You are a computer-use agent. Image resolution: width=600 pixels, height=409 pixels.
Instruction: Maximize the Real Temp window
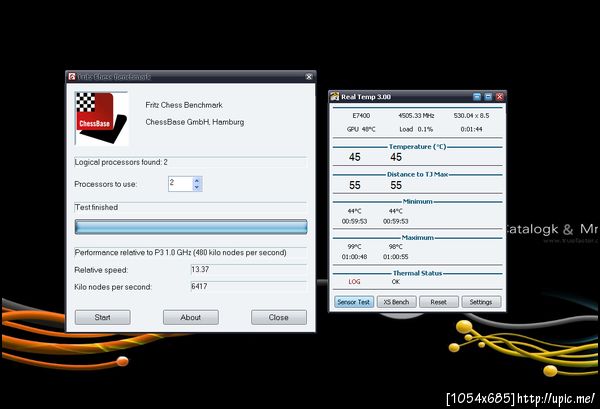(x=488, y=97)
